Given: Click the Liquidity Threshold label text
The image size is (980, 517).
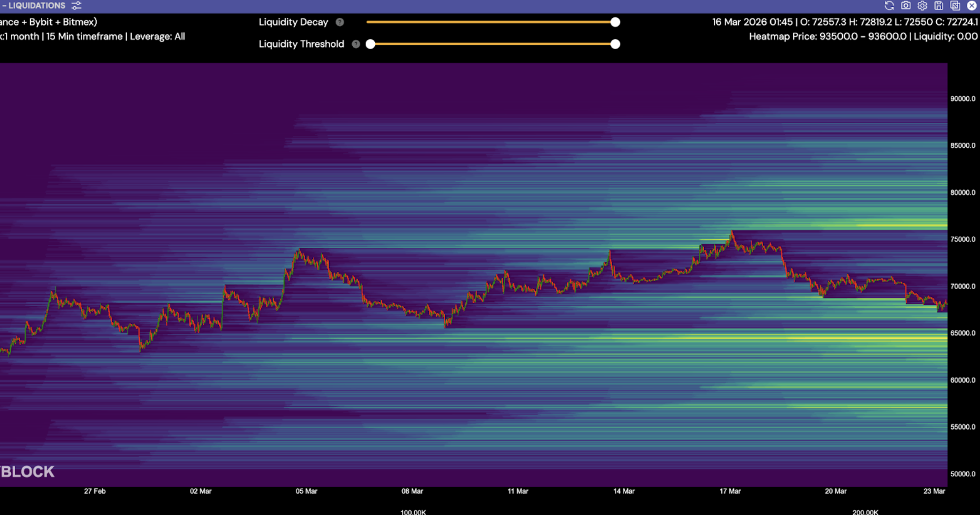Looking at the screenshot, I should tap(302, 44).
